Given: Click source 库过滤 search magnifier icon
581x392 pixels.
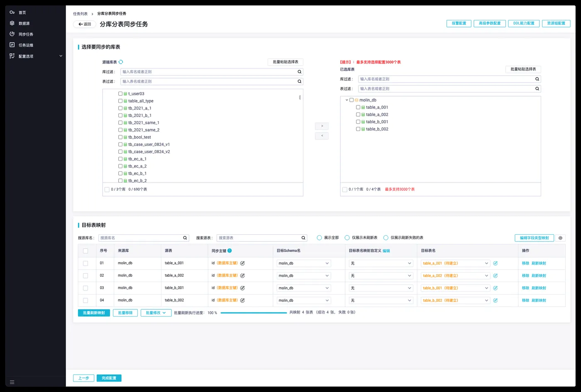Looking at the screenshot, I should click(299, 72).
